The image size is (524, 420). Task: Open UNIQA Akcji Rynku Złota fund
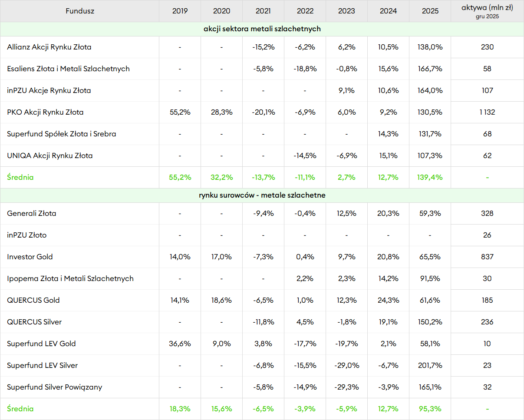click(49, 155)
